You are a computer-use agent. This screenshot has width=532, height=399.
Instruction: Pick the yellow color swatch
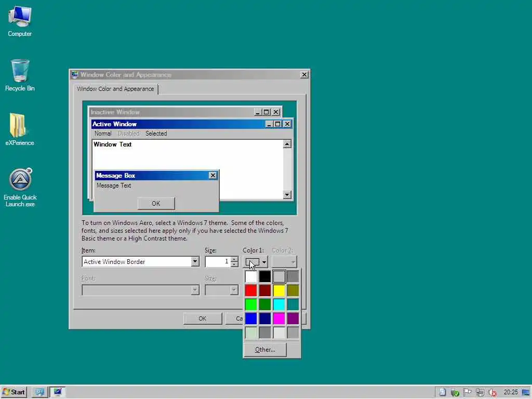(x=279, y=291)
